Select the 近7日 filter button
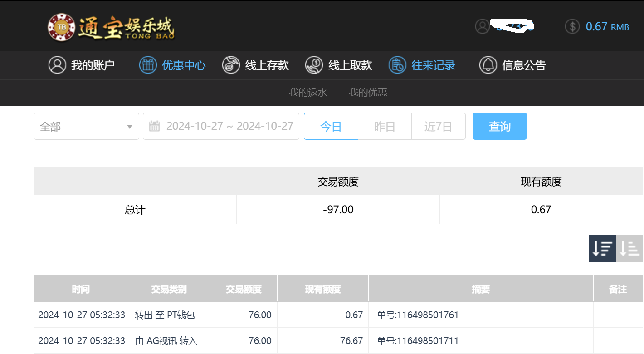This screenshot has height=354, width=644. click(x=438, y=126)
